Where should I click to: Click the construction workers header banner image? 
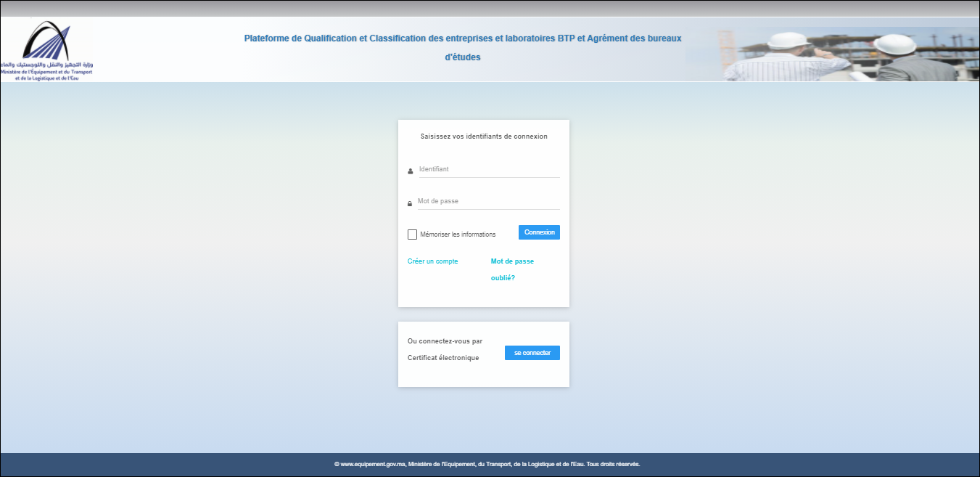832,54
